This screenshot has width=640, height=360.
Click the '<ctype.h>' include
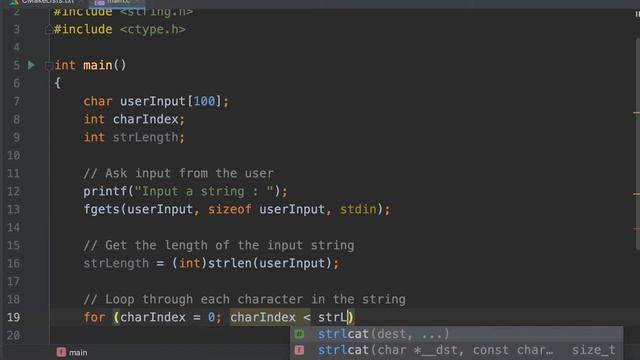(153, 29)
